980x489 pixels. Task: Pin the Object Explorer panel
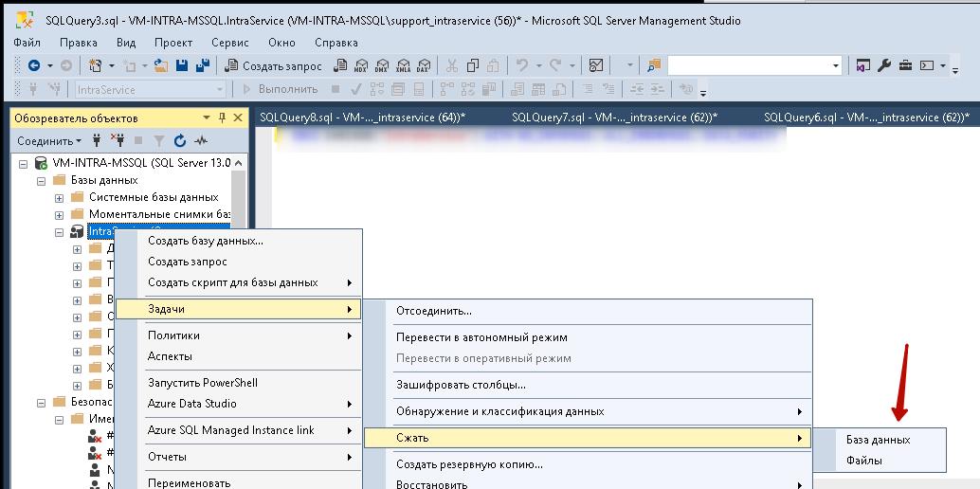click(x=222, y=118)
